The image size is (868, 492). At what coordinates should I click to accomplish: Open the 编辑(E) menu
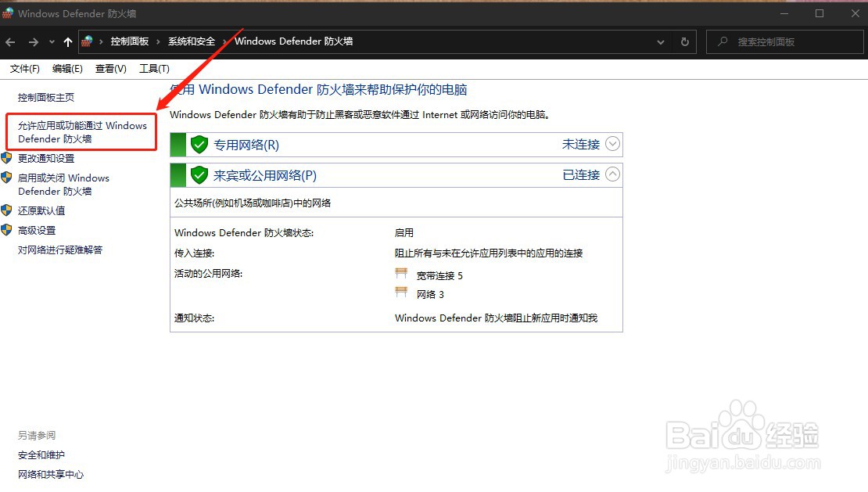point(67,69)
